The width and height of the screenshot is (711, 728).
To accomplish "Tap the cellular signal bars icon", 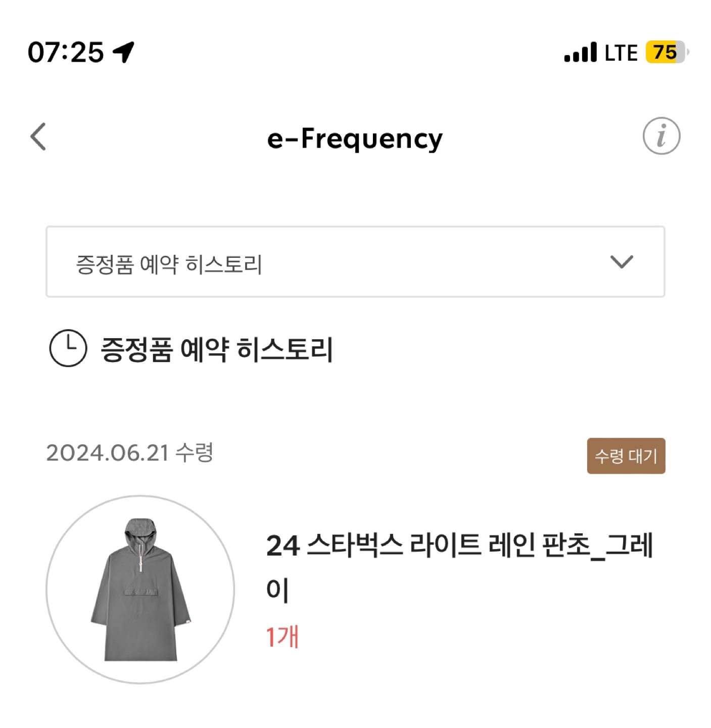I will (580, 53).
